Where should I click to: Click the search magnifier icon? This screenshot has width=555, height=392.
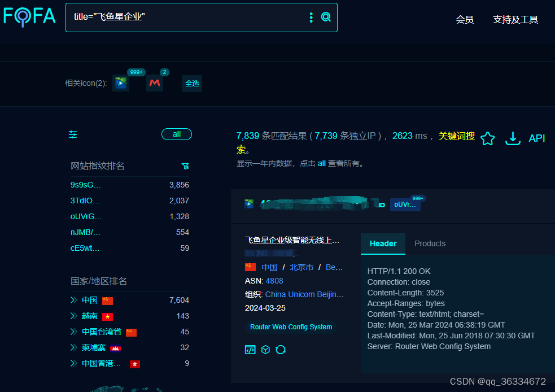point(326,17)
